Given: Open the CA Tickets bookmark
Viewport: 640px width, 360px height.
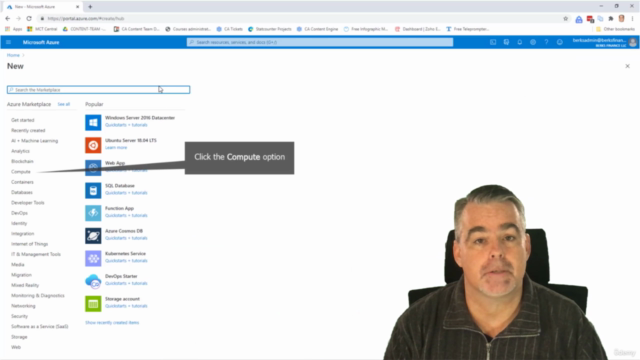Looking at the screenshot, I should 229,29.
